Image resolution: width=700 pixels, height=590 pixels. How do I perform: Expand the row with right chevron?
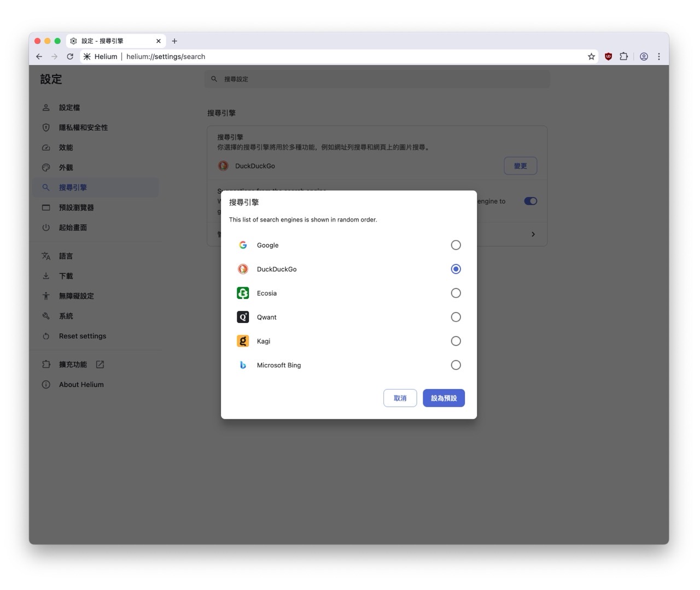[x=533, y=234]
